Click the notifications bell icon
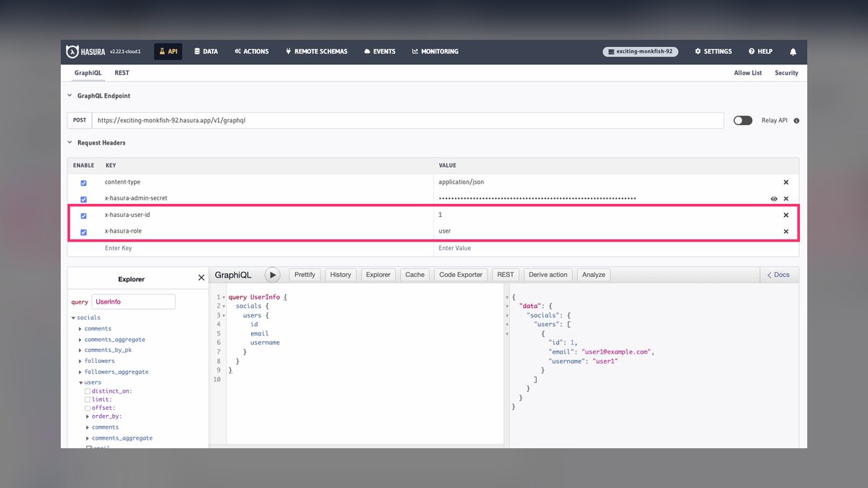The height and width of the screenshot is (488, 868). 793,52
